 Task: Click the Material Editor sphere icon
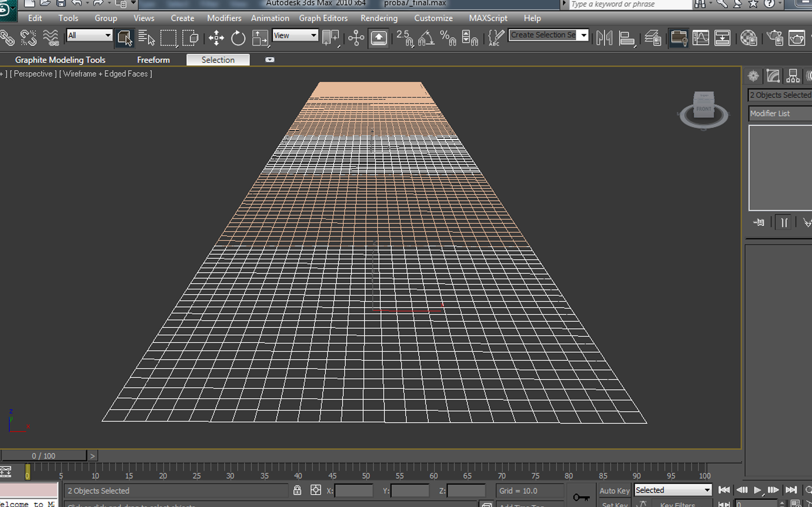click(x=749, y=38)
